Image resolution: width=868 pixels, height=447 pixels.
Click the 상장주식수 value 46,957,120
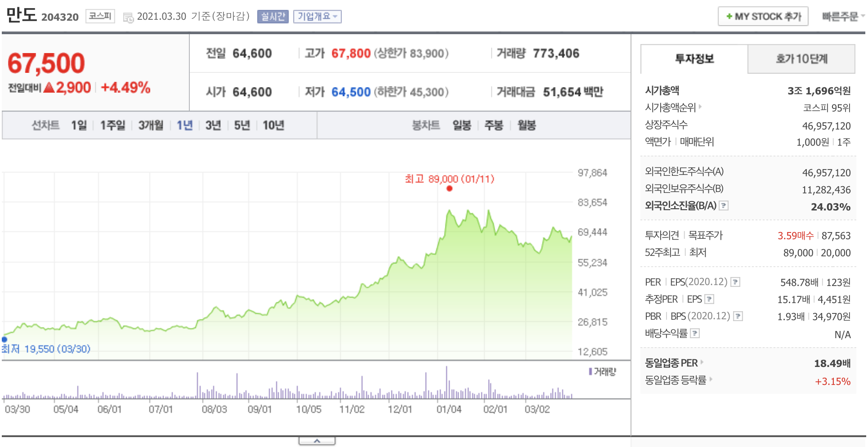click(x=826, y=126)
